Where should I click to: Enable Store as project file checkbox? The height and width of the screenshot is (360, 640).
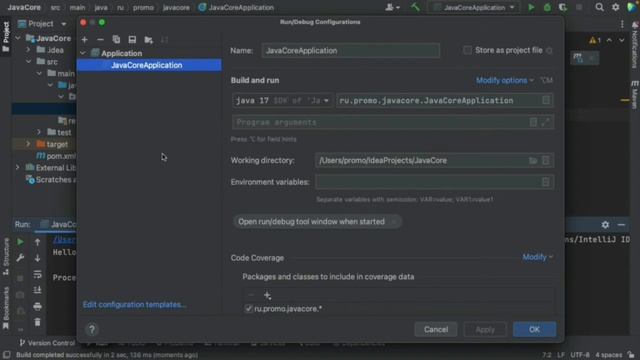(467, 50)
